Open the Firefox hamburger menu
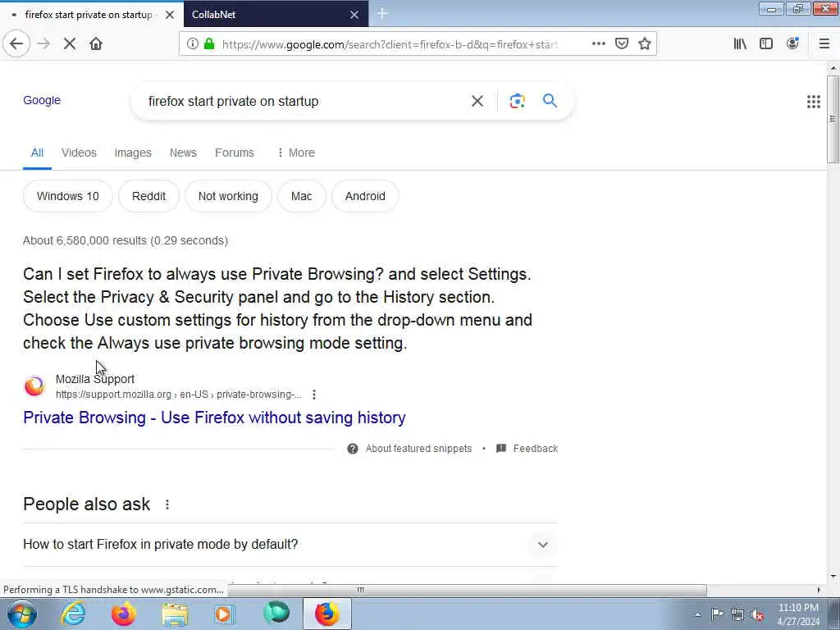The width and height of the screenshot is (840, 630). 824,44
